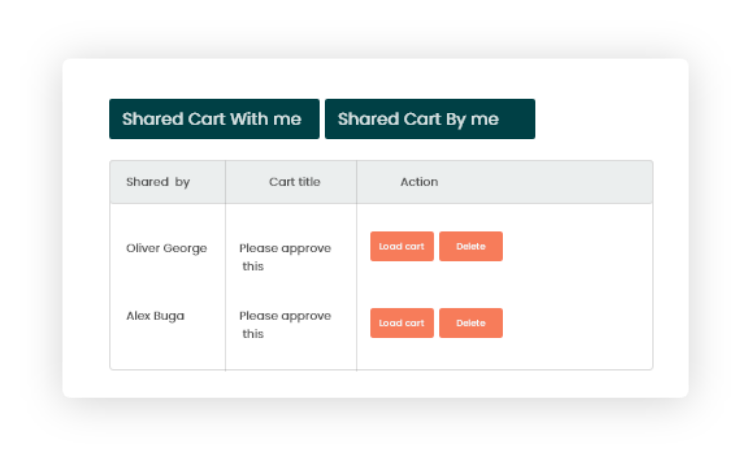751x464 pixels.
Task: Click the Cart title column header
Action: click(x=295, y=181)
